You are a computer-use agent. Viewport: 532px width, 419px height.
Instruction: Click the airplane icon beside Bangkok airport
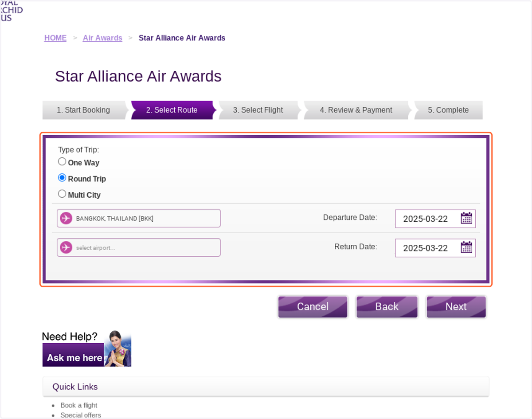pos(66,218)
